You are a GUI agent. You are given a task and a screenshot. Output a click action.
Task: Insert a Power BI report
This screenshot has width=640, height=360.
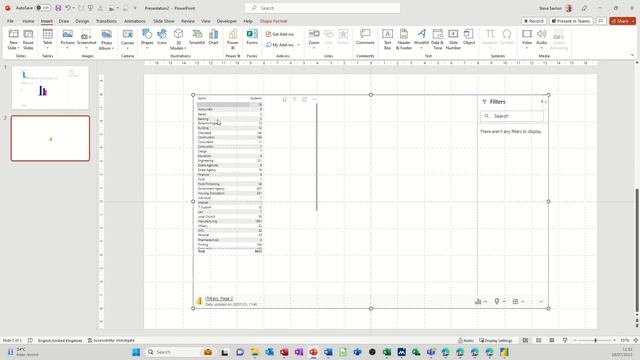tap(233, 40)
